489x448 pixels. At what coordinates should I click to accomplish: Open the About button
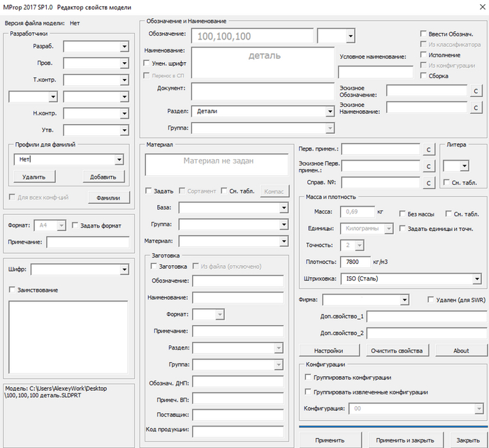[x=460, y=350]
